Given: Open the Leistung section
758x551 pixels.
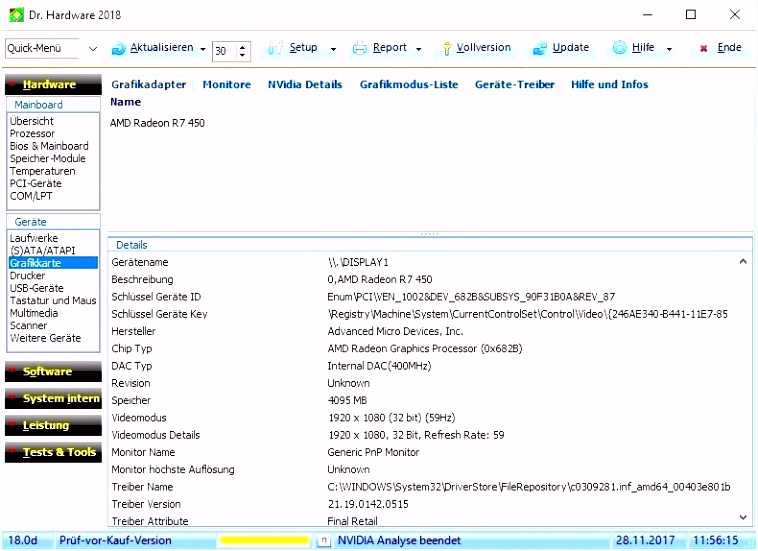Looking at the screenshot, I should [x=53, y=425].
